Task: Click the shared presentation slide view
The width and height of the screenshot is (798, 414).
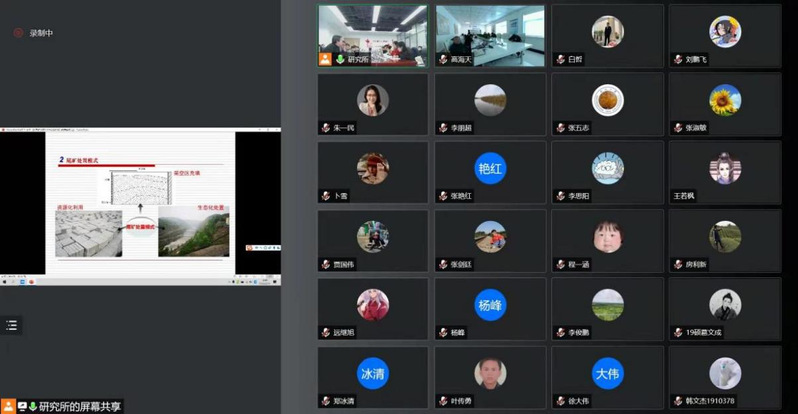Action: coord(140,205)
